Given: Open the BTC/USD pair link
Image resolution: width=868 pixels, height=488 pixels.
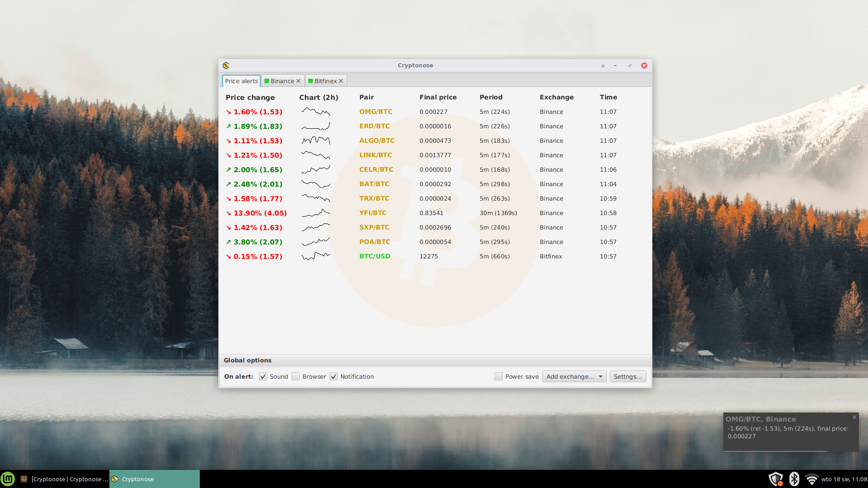Looking at the screenshot, I should 375,256.
